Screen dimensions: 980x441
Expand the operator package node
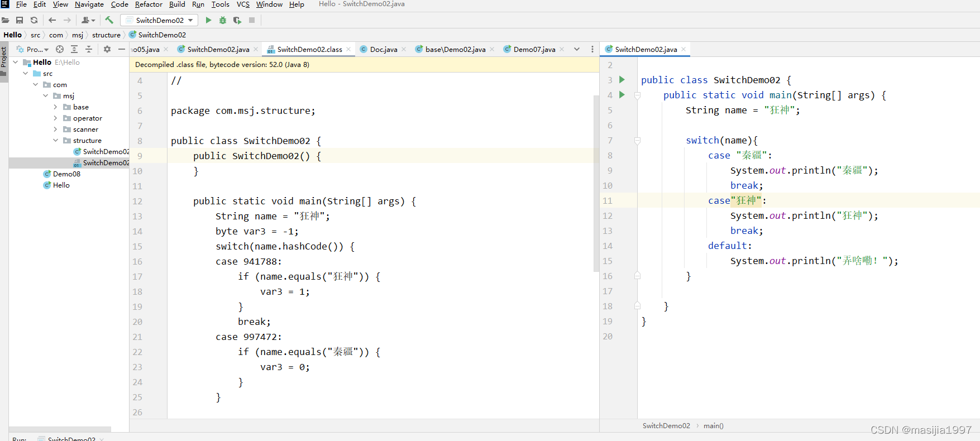pyautogui.click(x=55, y=118)
